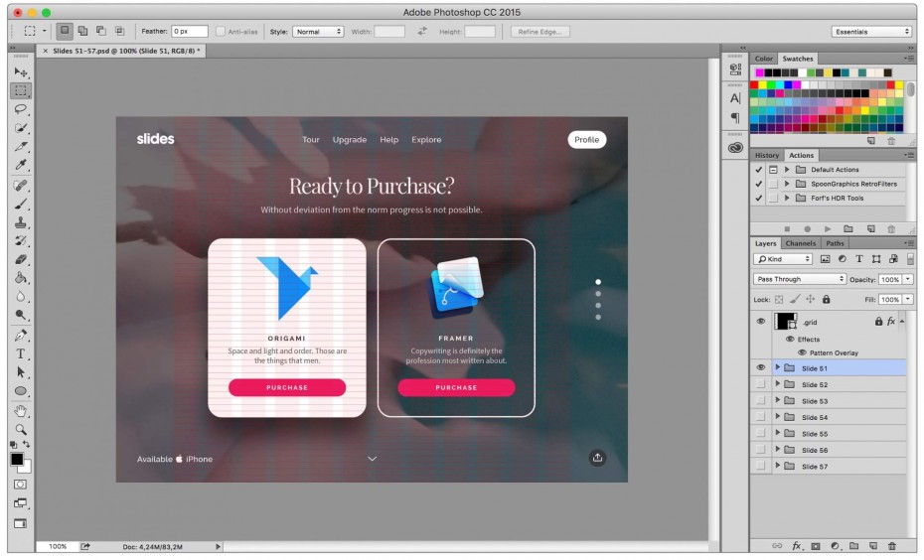Select the Healing Brush tool
The height and width of the screenshot is (560, 924).
pyautogui.click(x=21, y=186)
